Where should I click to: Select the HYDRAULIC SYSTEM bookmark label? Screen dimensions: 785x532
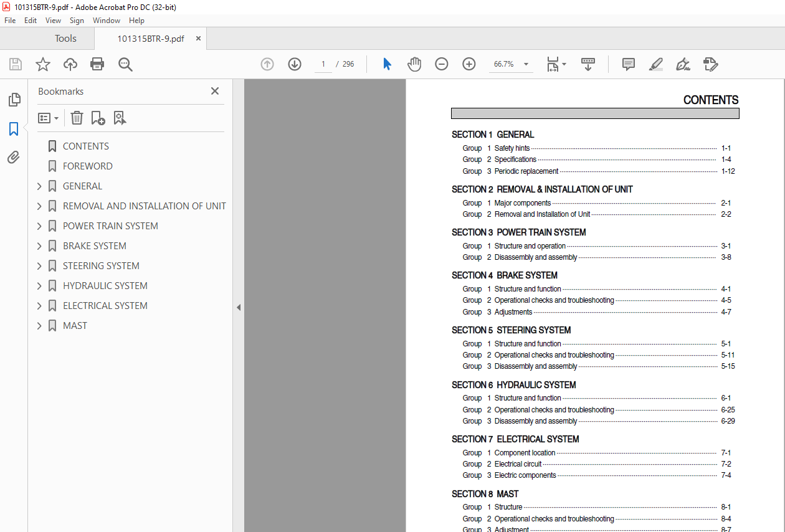pyautogui.click(x=105, y=286)
